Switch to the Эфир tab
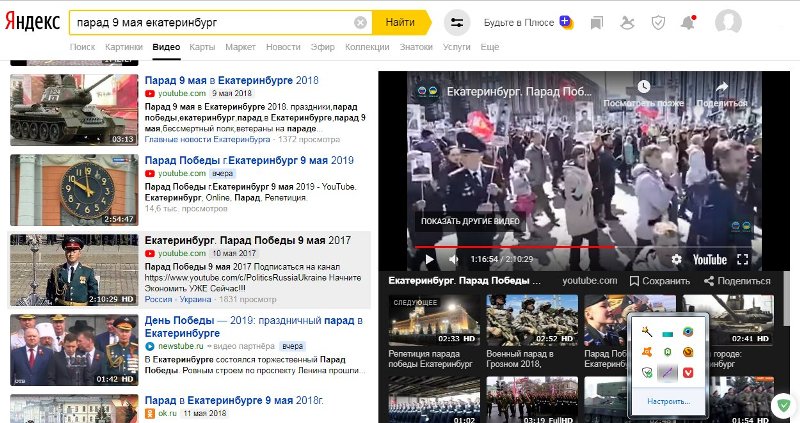Image resolution: width=800 pixels, height=423 pixels. (x=323, y=47)
